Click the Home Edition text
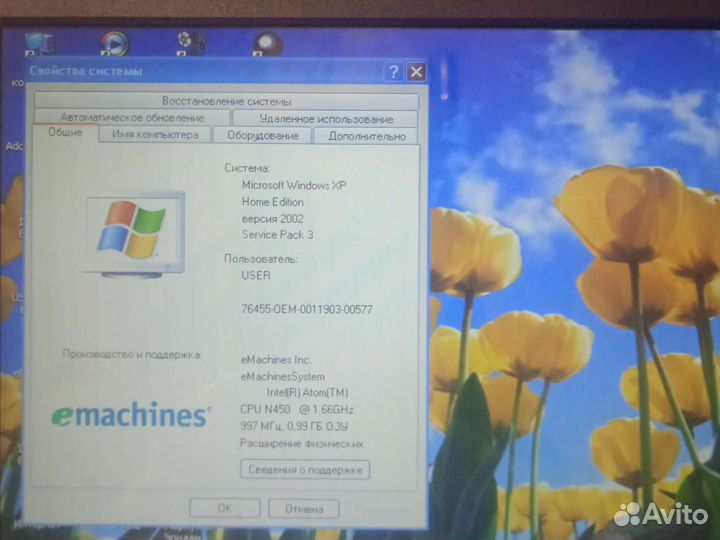This screenshot has height=540, width=720. coord(272,202)
